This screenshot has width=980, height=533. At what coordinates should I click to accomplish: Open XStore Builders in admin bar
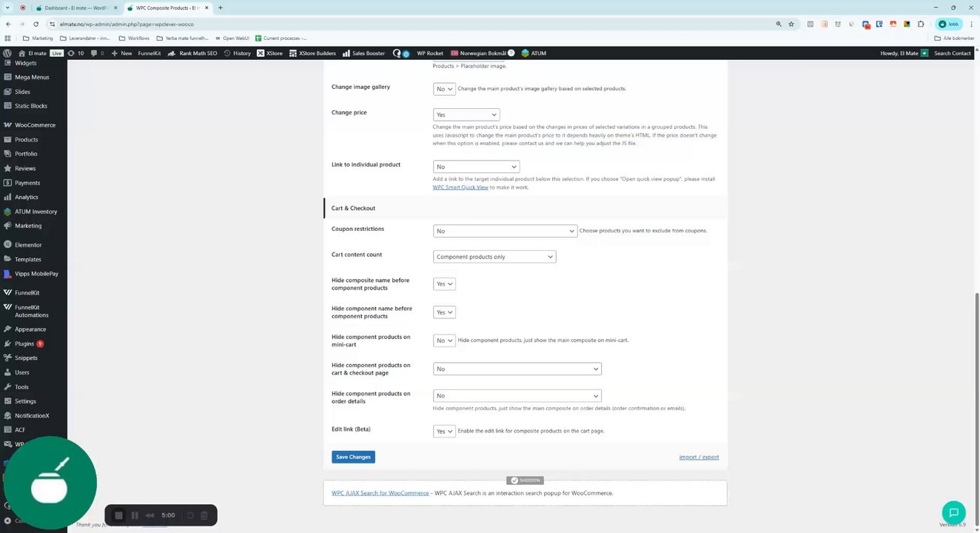[x=312, y=53]
